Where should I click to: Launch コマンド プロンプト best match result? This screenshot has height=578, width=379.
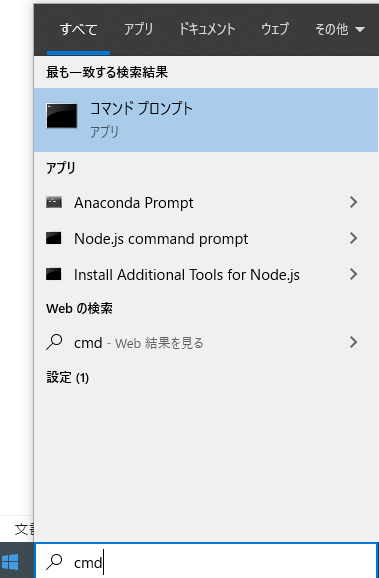[206, 120]
